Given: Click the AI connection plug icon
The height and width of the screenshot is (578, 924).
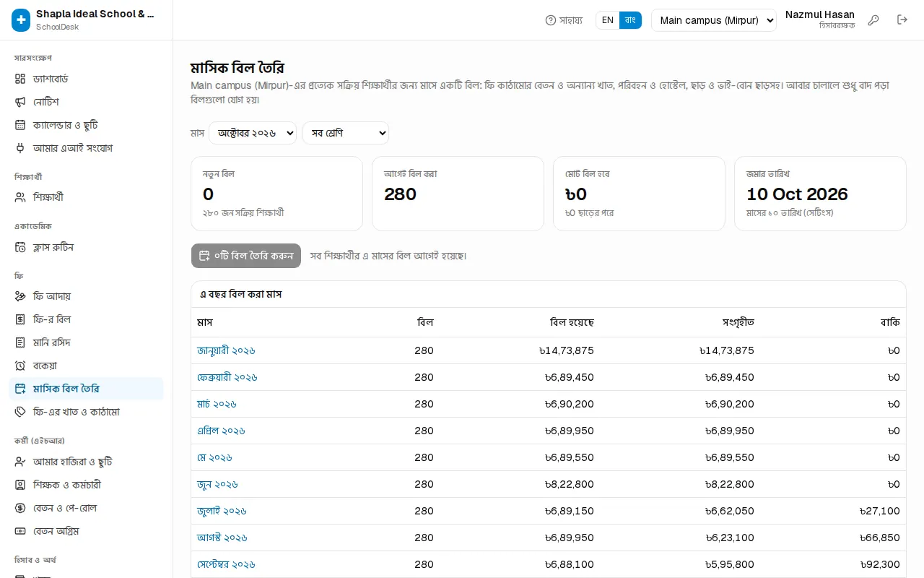Looking at the screenshot, I should (20, 148).
